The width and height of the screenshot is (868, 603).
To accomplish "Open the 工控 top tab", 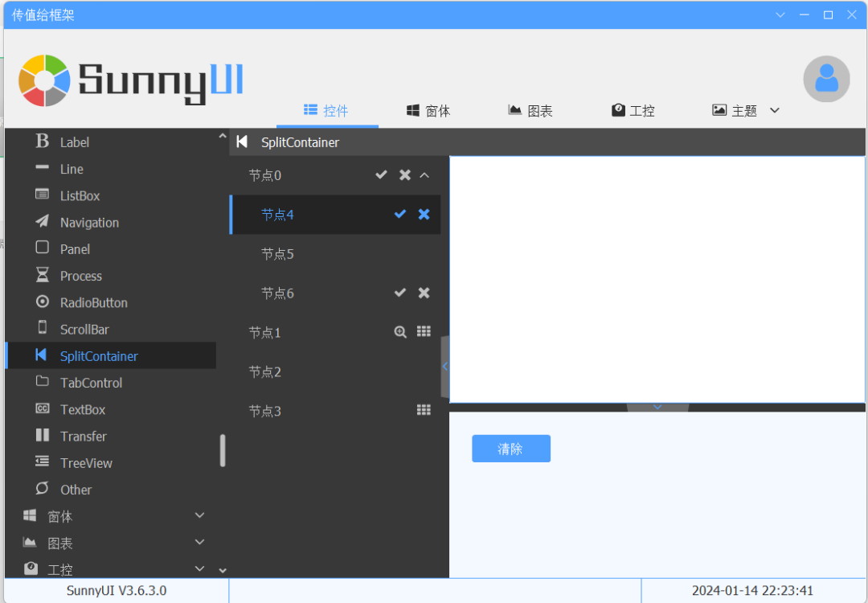I will tap(633, 111).
